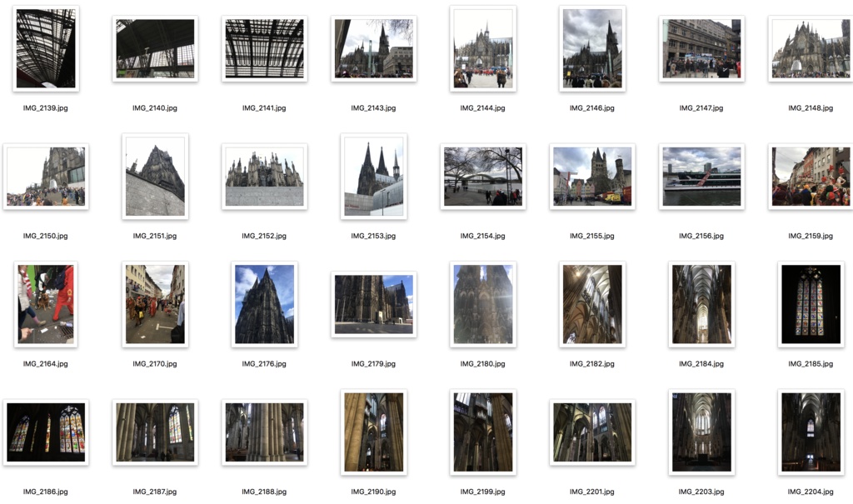Select the IMG_2139.jpg thumbnail
Viewport: 853px width, 504px height.
46,48
